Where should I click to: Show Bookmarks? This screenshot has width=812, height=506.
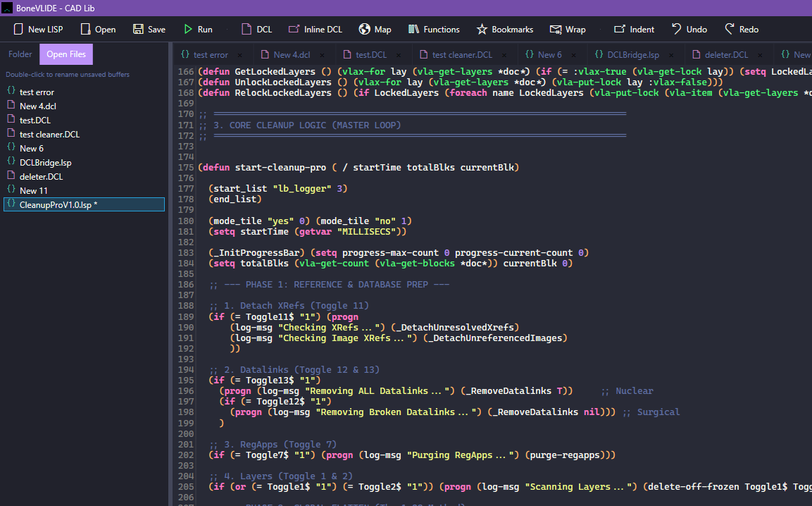[505, 30]
